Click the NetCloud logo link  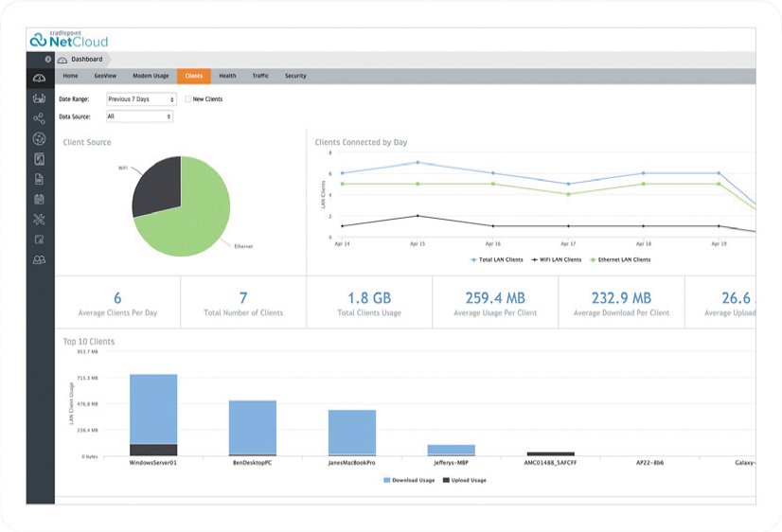(69, 40)
